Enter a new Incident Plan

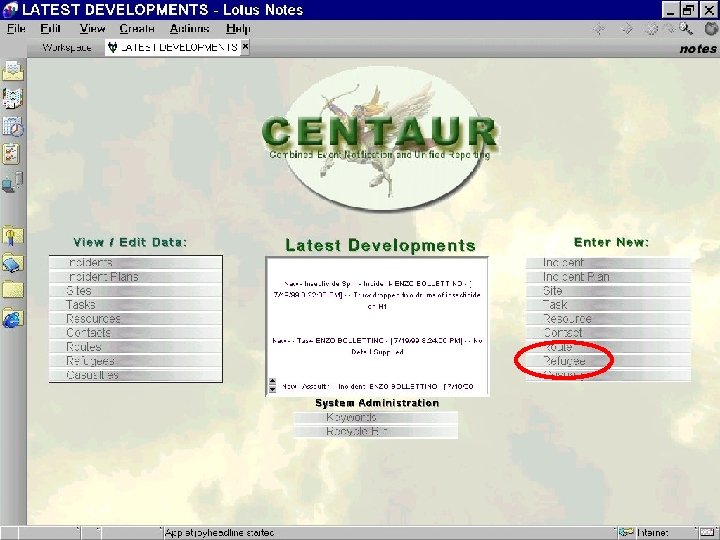click(x=608, y=276)
